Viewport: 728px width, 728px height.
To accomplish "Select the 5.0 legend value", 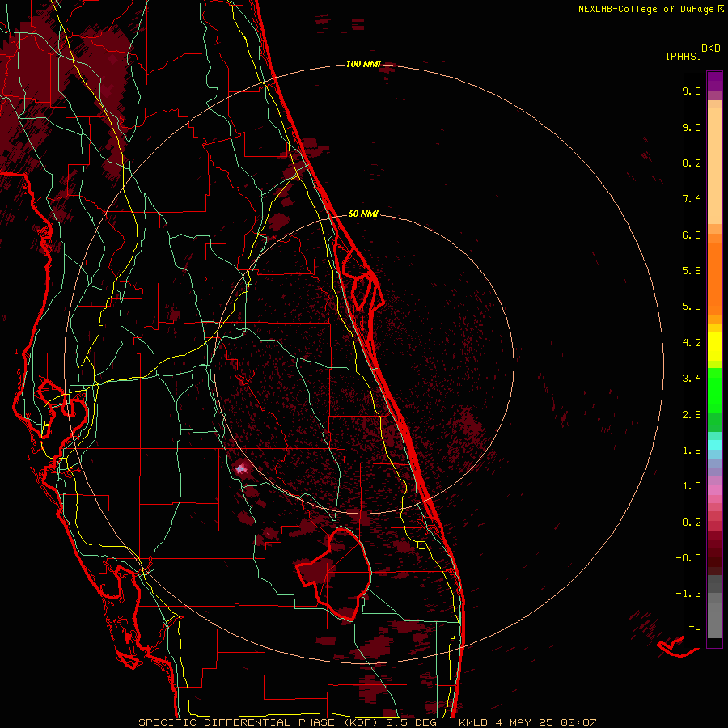I will pos(692,307).
